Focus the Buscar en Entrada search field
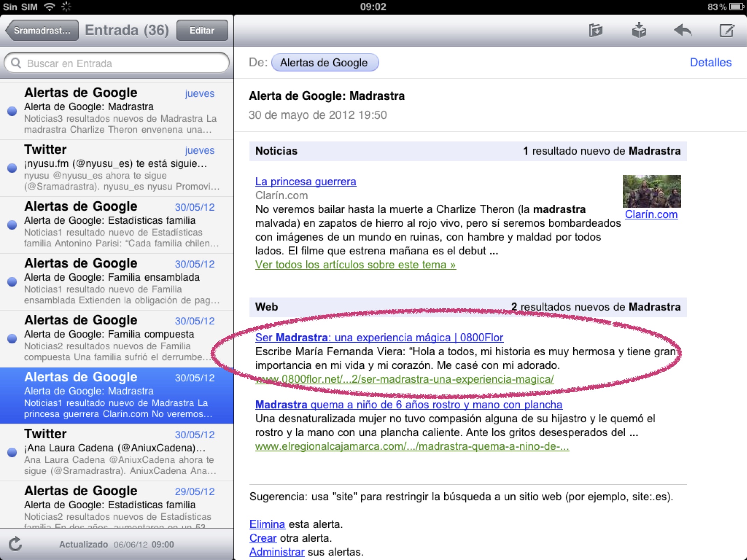The height and width of the screenshot is (560, 747). [117, 63]
